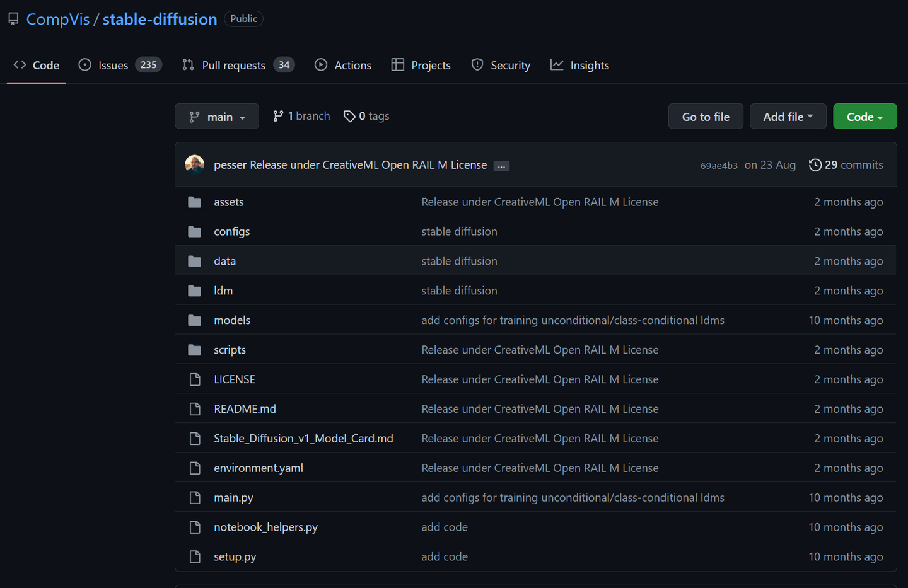Image resolution: width=908 pixels, height=588 pixels.
Task: Click the file icon beside Stable_Diffusion_v1_Model_Card.md
Action: 195,439
